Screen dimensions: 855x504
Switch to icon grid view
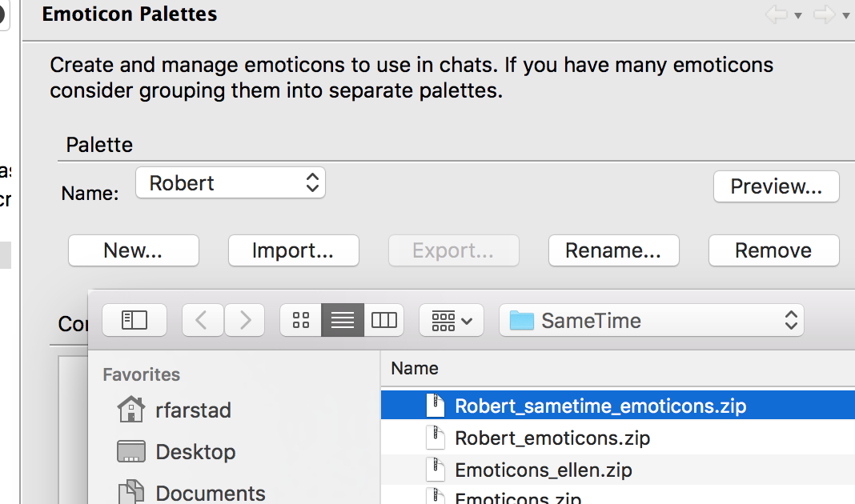coord(301,321)
